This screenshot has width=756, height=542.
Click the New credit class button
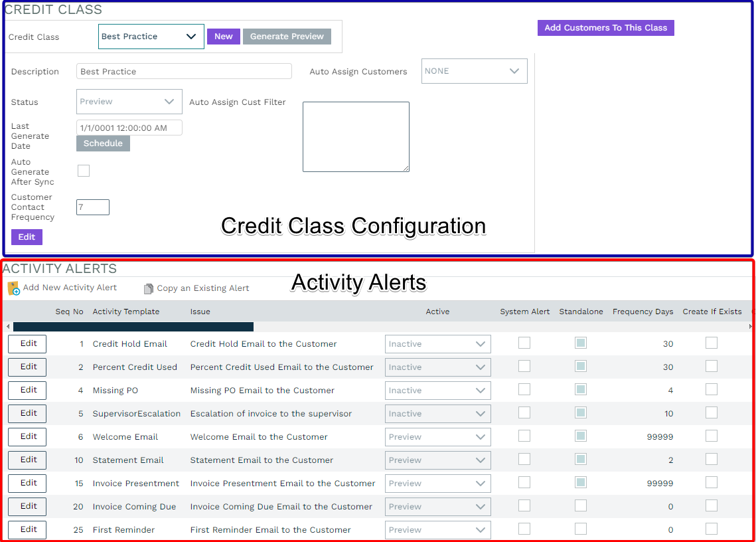[x=223, y=37]
